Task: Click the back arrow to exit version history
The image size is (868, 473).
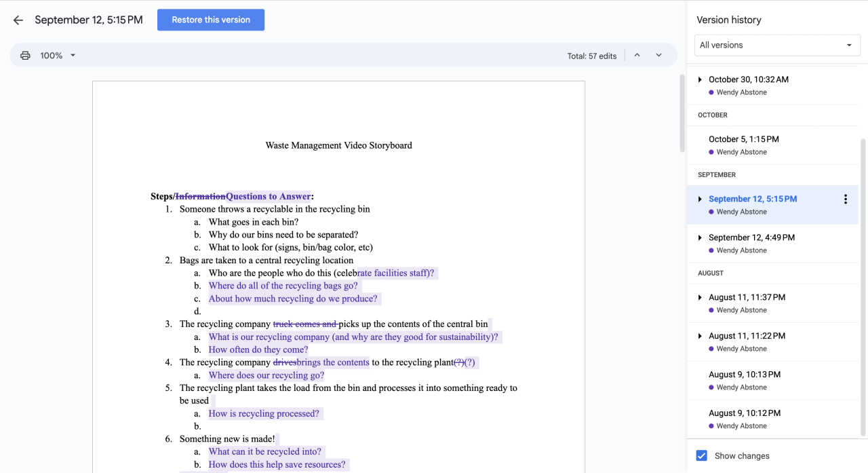Action: coord(18,20)
